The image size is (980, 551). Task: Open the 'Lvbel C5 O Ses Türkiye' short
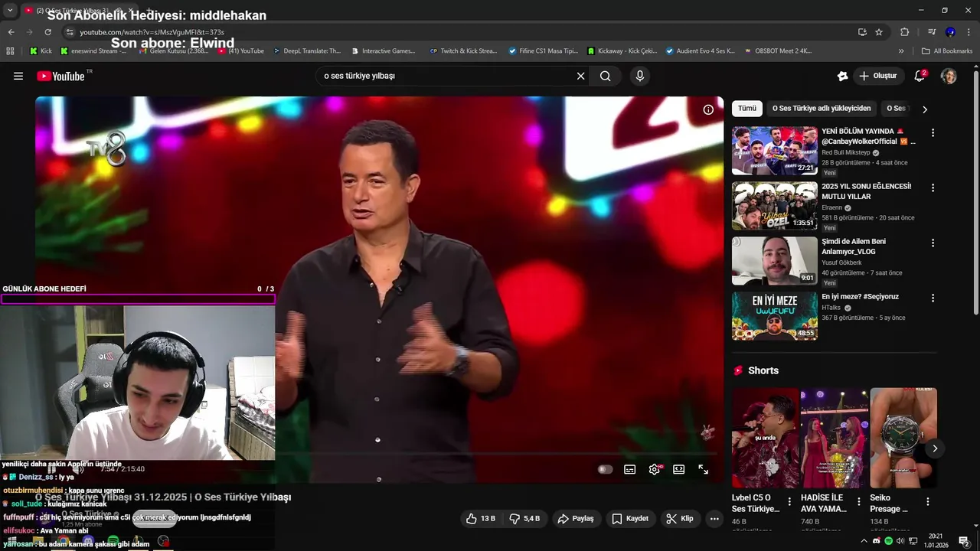pos(766,438)
